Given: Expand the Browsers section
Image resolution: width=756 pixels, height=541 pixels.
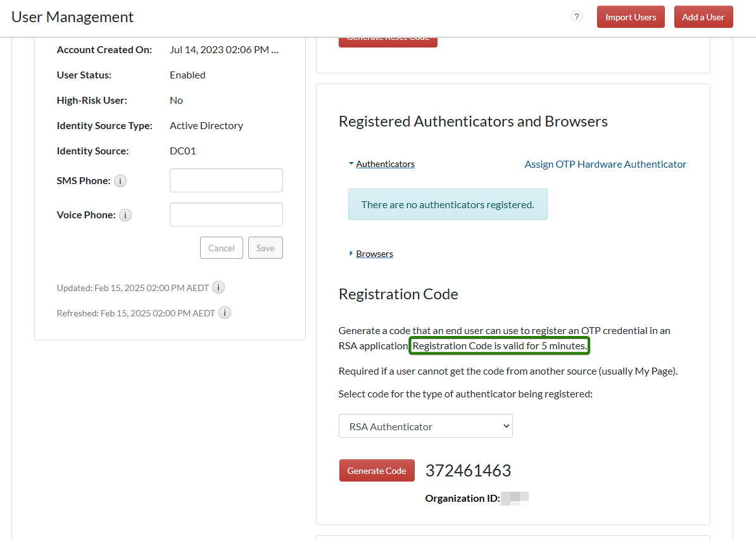Looking at the screenshot, I should click(374, 254).
